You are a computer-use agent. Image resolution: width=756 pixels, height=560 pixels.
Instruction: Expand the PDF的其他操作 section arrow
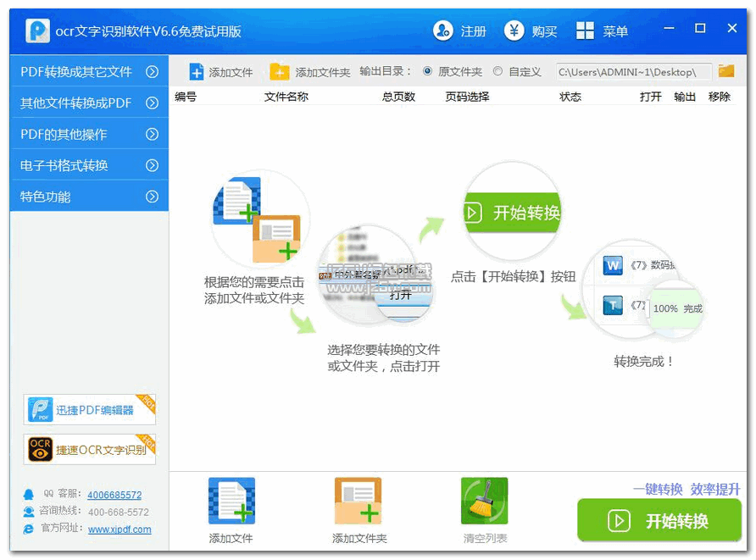[x=153, y=134]
